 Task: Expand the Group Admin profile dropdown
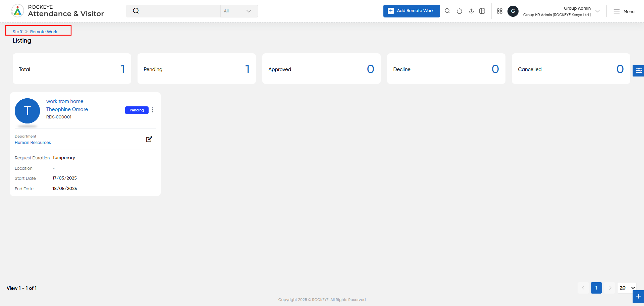[597, 11]
